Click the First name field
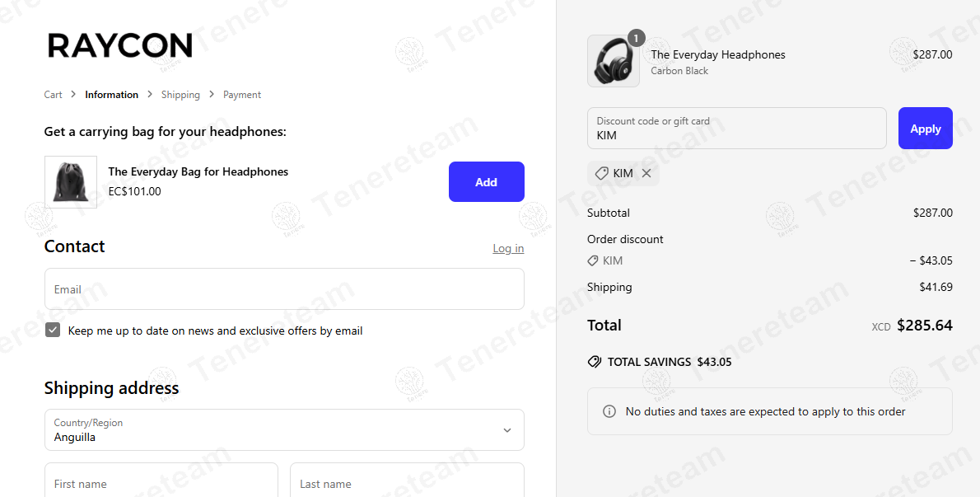This screenshot has height=497, width=980. 161,482
